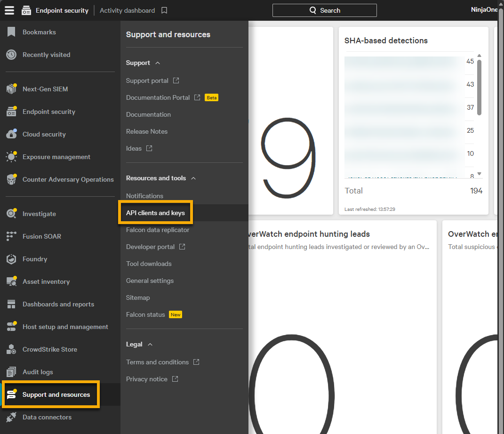The width and height of the screenshot is (504, 434).
Task: Open API clients and keys
Action: pyautogui.click(x=155, y=213)
